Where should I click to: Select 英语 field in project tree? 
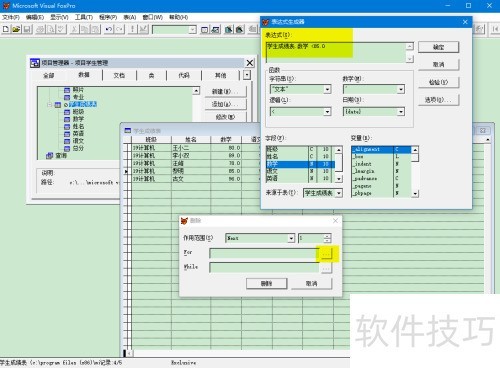[78, 134]
